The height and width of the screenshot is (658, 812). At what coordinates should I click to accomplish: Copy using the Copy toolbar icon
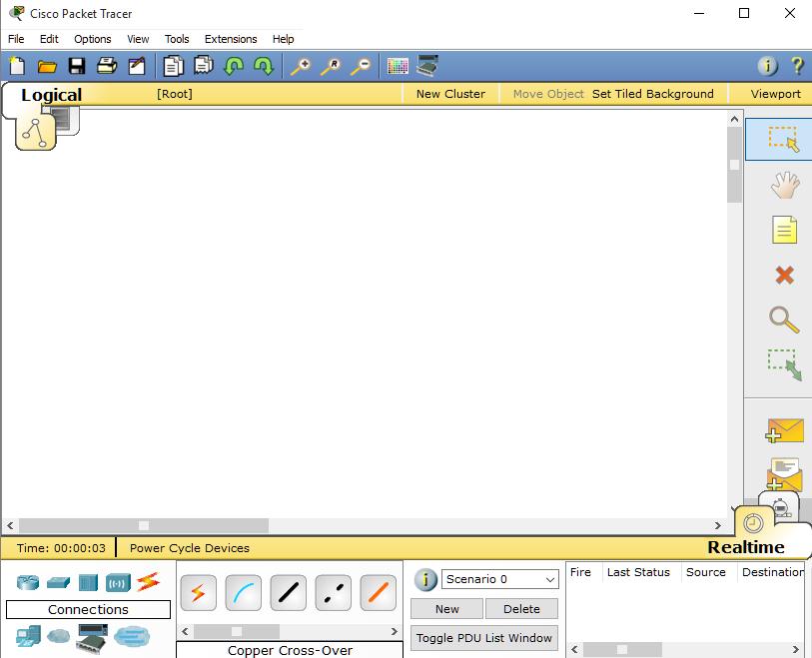pyautogui.click(x=173, y=66)
